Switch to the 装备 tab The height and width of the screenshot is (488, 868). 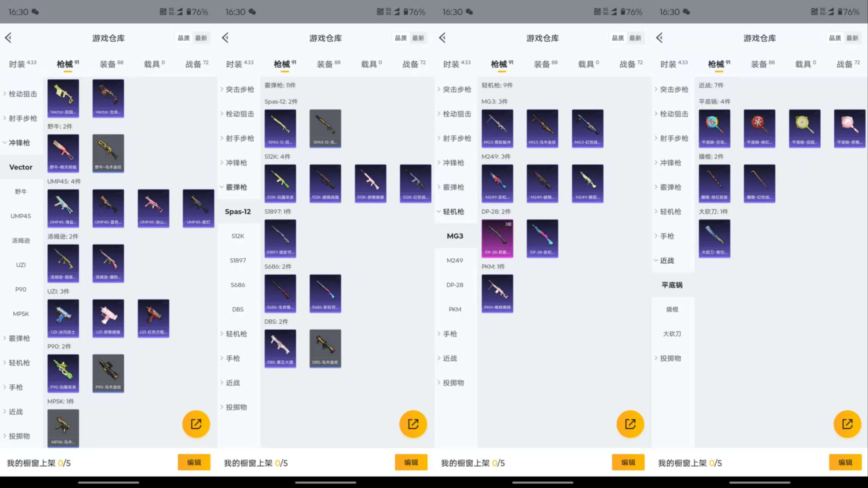108,64
